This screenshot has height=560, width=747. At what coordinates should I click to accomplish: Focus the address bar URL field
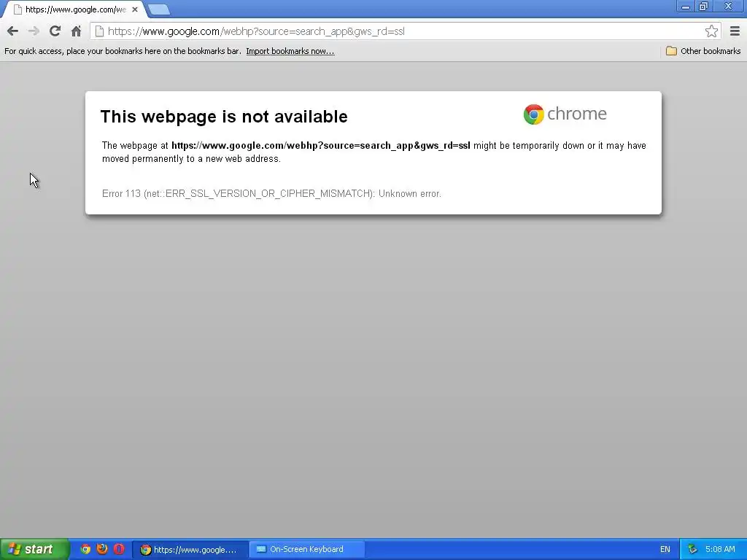click(405, 31)
